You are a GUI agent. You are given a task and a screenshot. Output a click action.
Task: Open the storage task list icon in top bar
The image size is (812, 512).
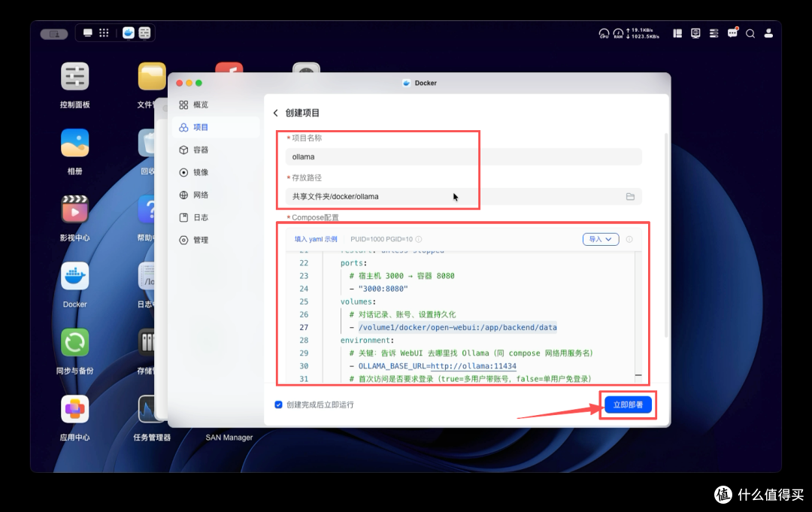coord(714,34)
